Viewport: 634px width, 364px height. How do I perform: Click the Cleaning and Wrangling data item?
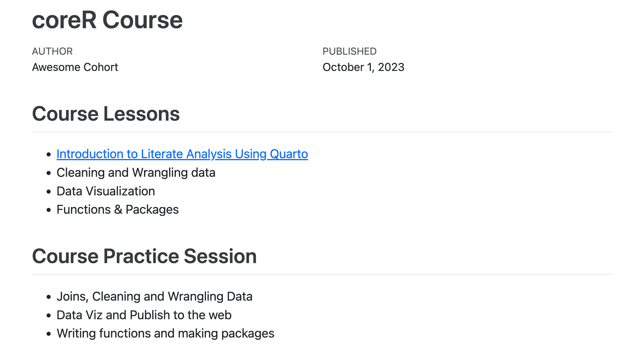tap(136, 173)
